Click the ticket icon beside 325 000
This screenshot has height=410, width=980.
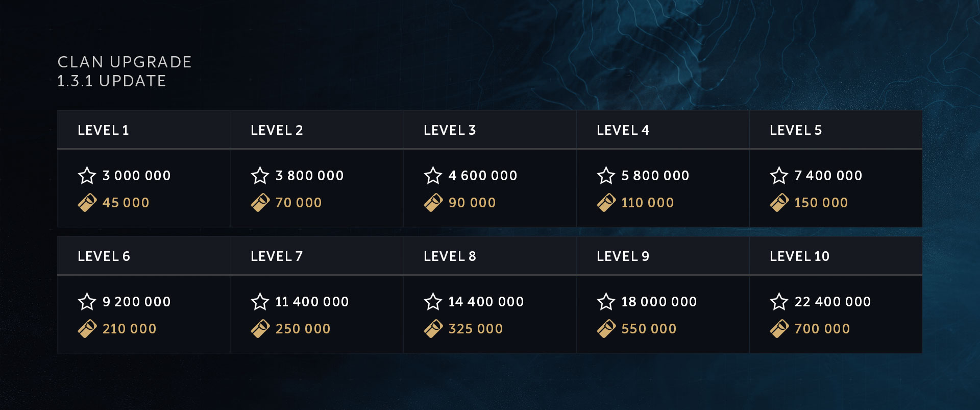pyautogui.click(x=433, y=329)
